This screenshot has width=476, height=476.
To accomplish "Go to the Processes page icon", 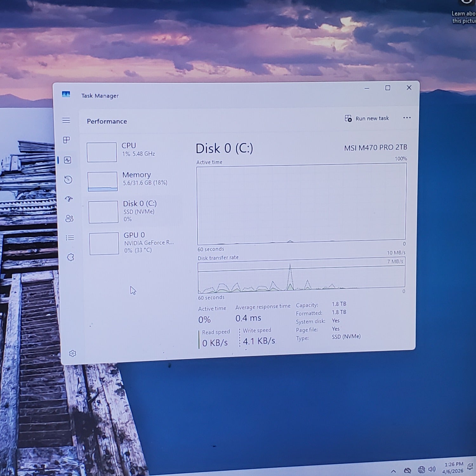I will click(x=67, y=140).
